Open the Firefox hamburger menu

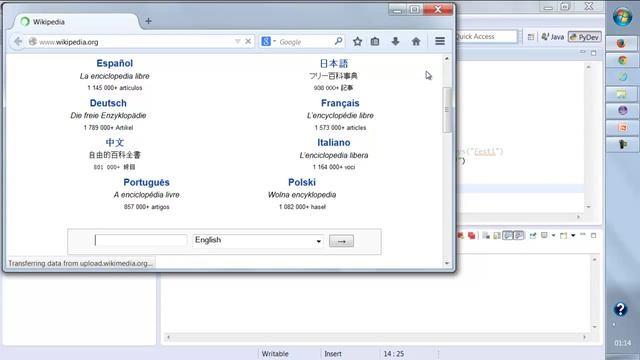[x=440, y=41]
